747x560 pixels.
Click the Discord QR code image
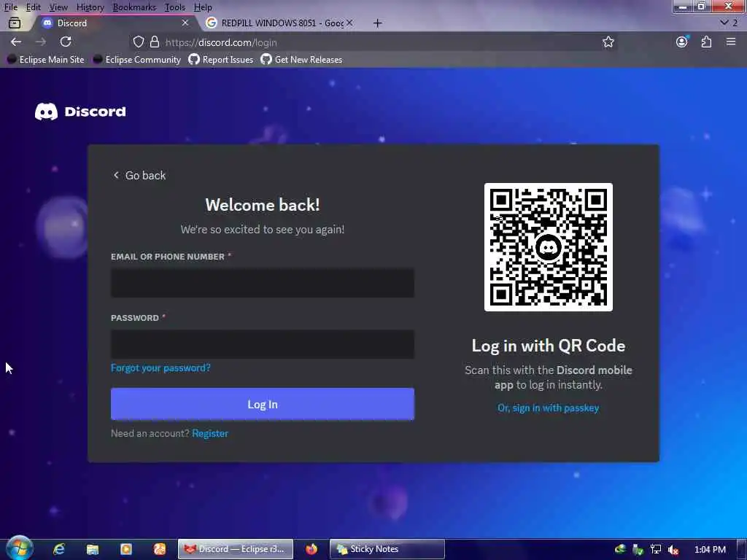(549, 247)
